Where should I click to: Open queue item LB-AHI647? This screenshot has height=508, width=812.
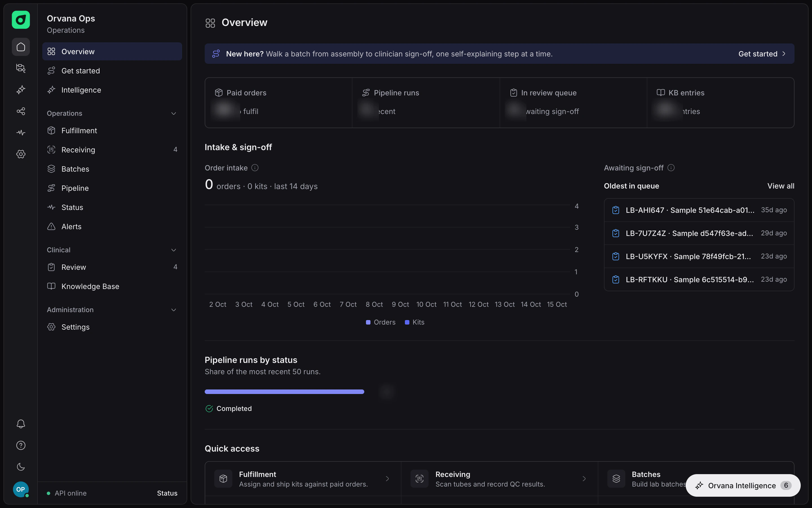699,210
